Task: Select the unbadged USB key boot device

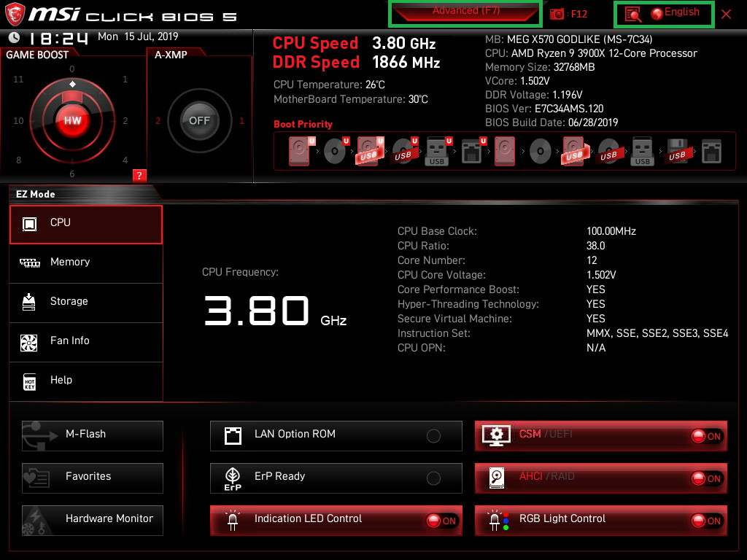Action: click(x=643, y=151)
